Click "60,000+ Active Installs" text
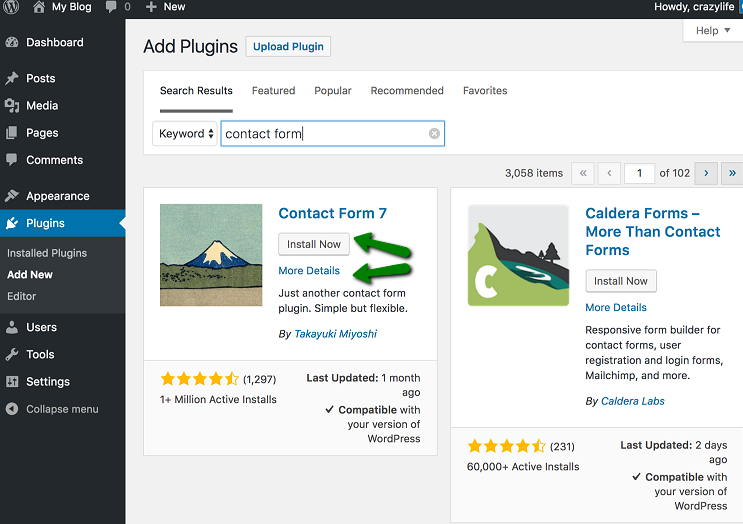The height and width of the screenshot is (524, 743). pyautogui.click(x=523, y=467)
